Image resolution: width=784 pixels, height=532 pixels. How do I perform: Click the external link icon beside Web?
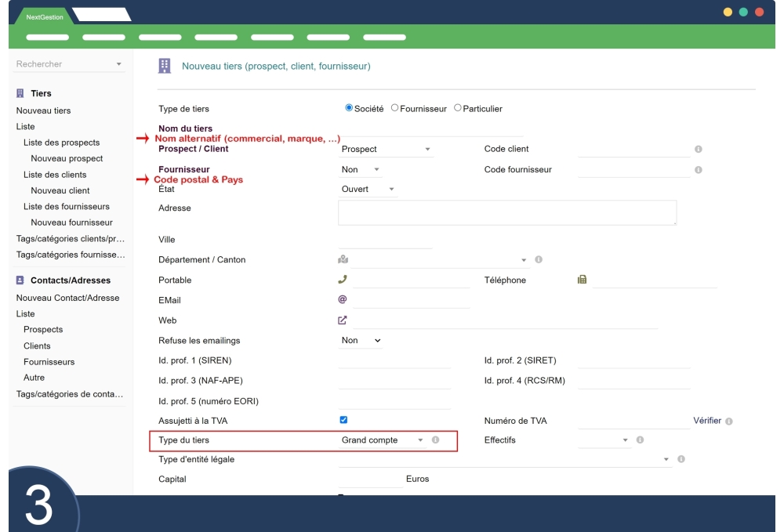click(x=343, y=320)
